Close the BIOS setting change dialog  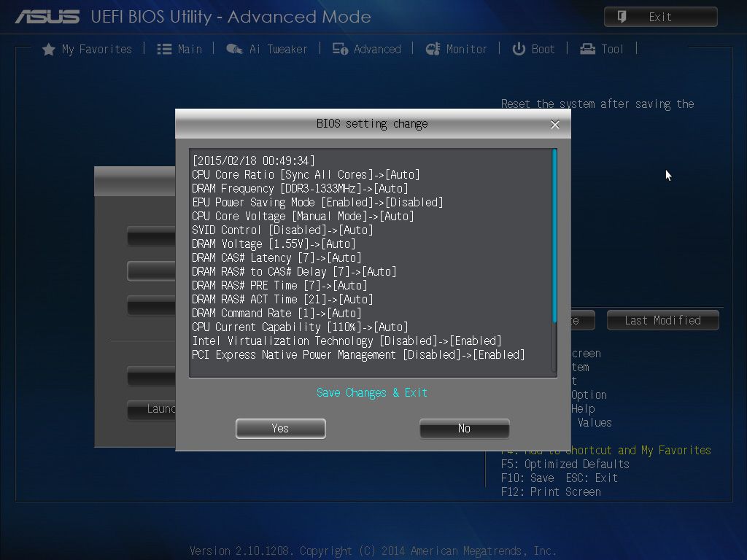click(555, 124)
